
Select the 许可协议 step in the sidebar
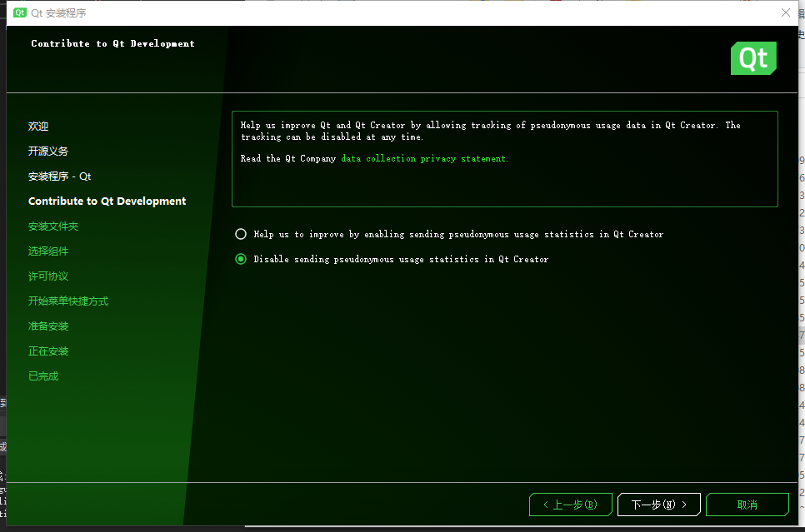(48, 276)
